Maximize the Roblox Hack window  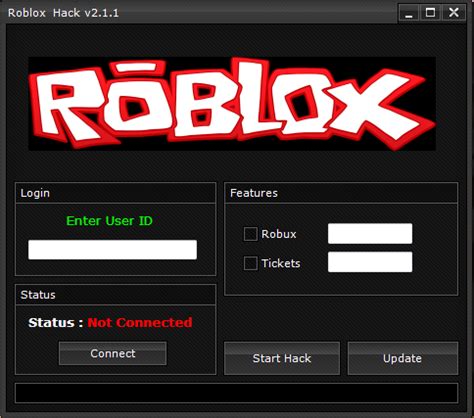430,14
